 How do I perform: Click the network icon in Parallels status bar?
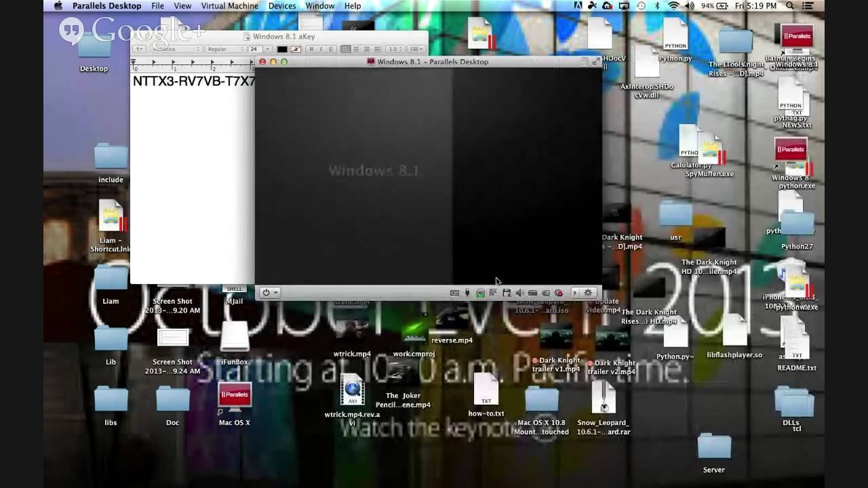[493, 293]
